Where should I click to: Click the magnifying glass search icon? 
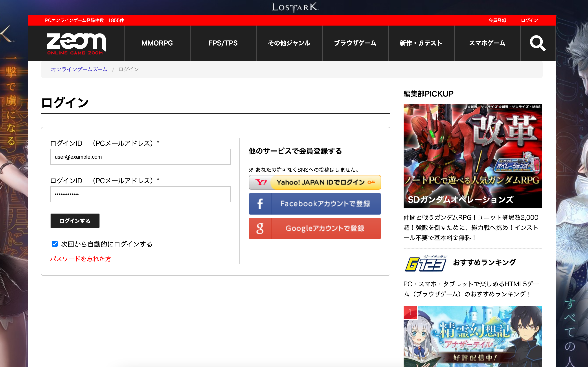(538, 43)
